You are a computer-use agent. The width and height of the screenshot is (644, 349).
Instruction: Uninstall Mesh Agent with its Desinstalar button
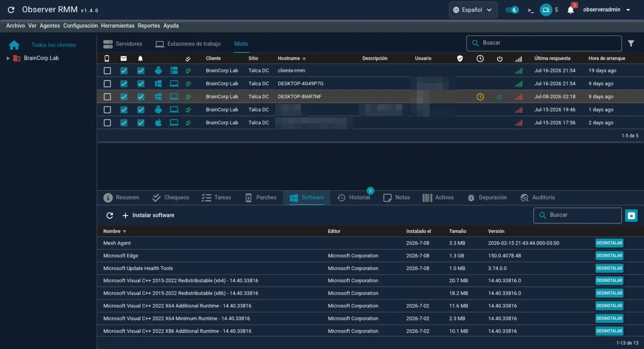coord(609,243)
